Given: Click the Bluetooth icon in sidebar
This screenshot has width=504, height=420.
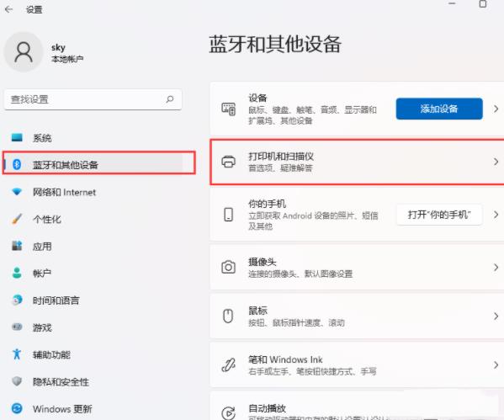Looking at the screenshot, I should click(x=17, y=164).
